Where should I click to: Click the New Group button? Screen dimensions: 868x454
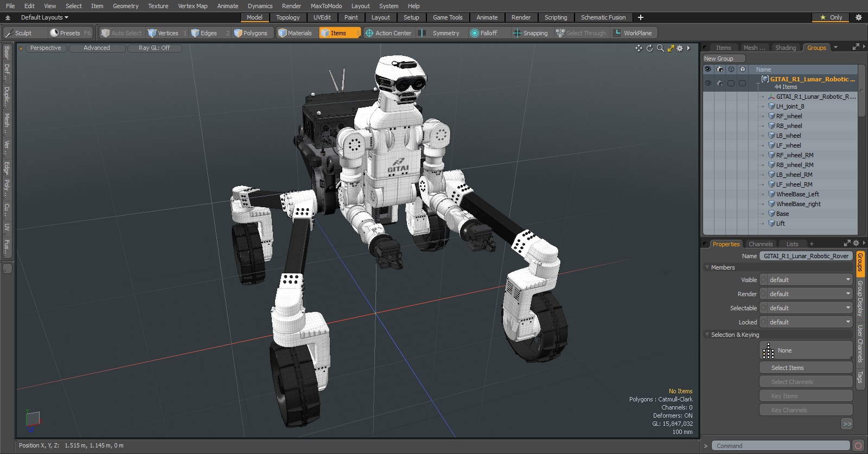[x=724, y=59]
